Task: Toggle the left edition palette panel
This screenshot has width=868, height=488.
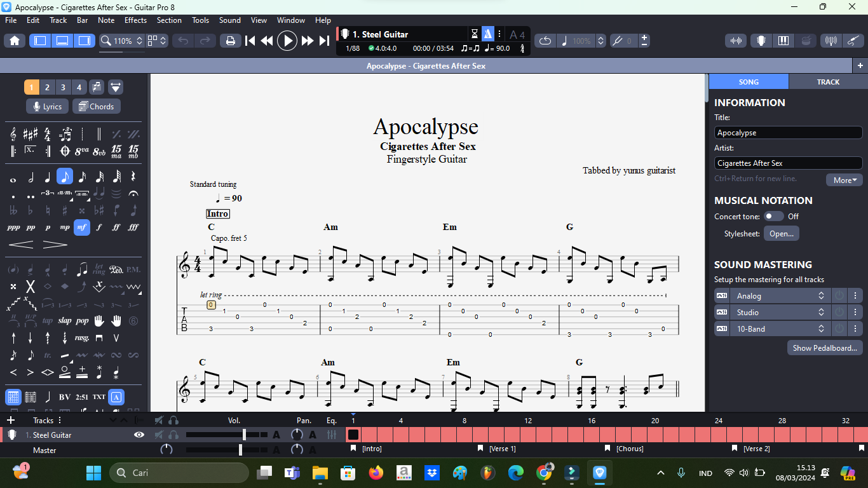Action: coord(40,41)
